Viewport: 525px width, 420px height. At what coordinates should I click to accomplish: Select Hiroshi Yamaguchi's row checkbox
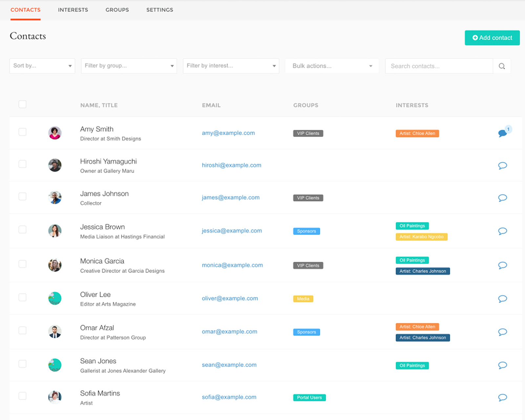(22, 164)
